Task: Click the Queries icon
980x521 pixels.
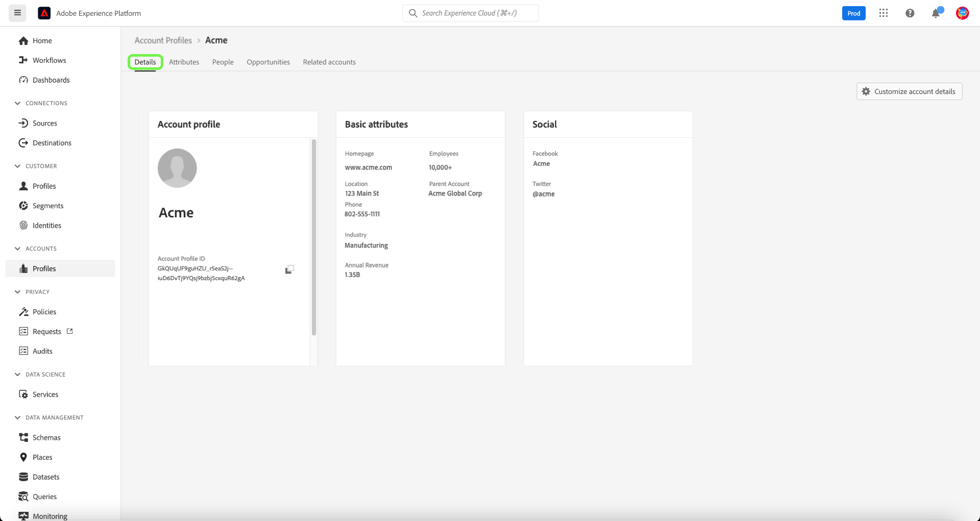Action: (x=23, y=497)
